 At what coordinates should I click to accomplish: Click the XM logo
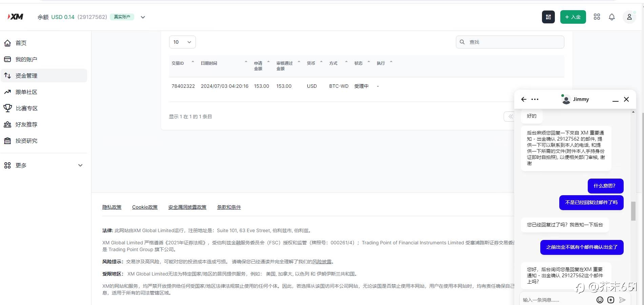15,17
